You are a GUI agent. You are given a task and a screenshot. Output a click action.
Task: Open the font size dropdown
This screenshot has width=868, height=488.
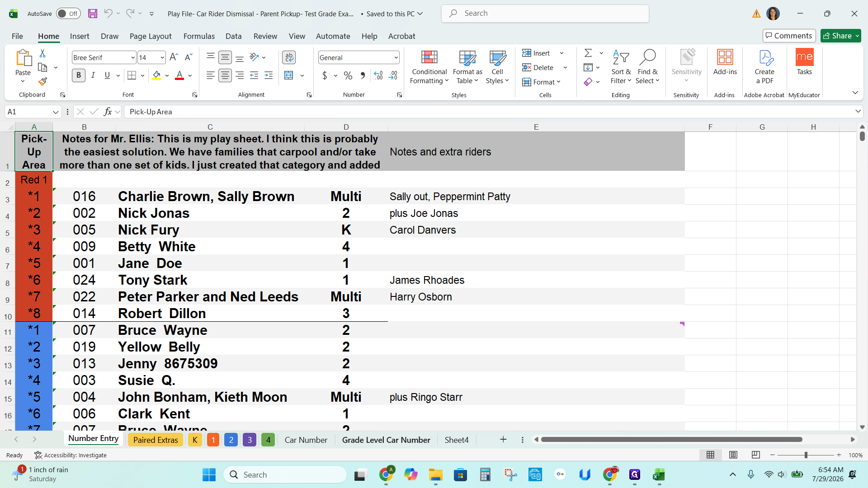pyautogui.click(x=162, y=57)
